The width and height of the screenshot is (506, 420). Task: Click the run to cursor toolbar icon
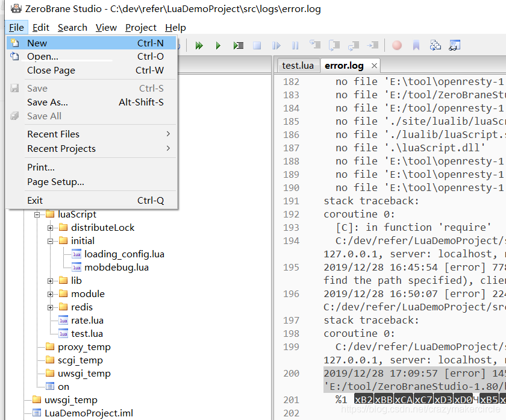tap(373, 45)
